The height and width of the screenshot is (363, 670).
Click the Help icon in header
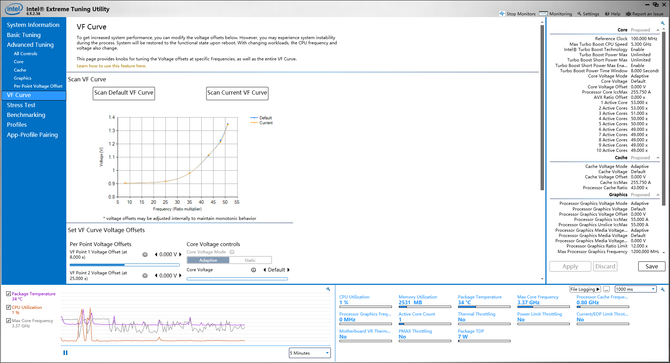pos(607,14)
